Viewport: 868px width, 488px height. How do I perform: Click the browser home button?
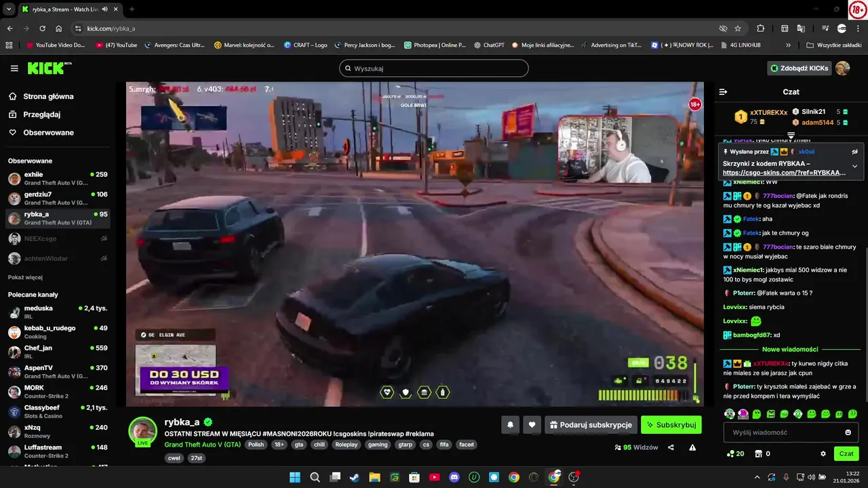click(x=59, y=28)
